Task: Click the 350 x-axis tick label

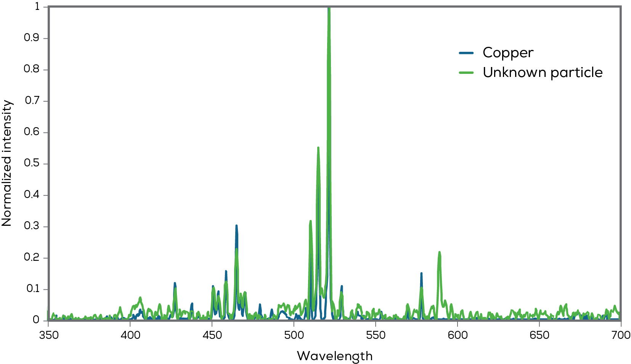Action: point(49,335)
